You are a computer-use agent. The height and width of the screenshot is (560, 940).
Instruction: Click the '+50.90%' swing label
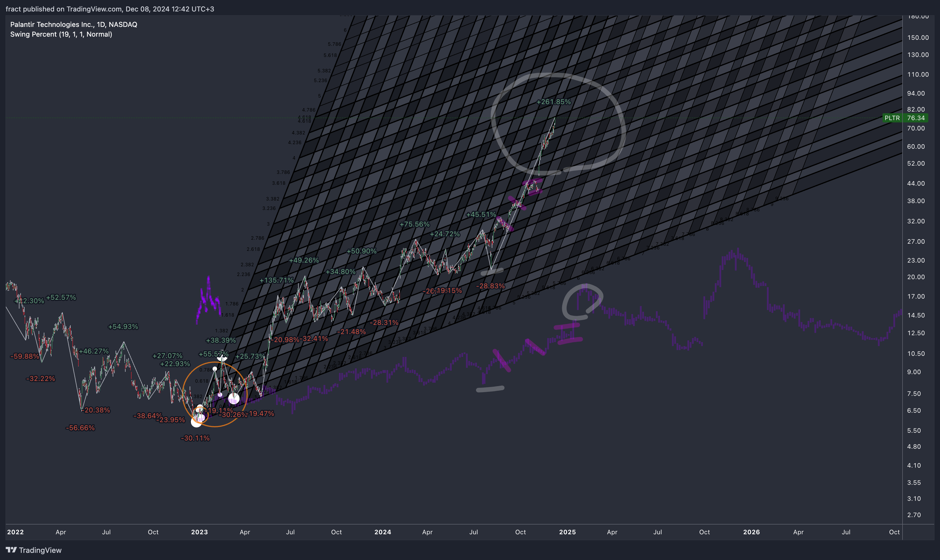point(362,251)
